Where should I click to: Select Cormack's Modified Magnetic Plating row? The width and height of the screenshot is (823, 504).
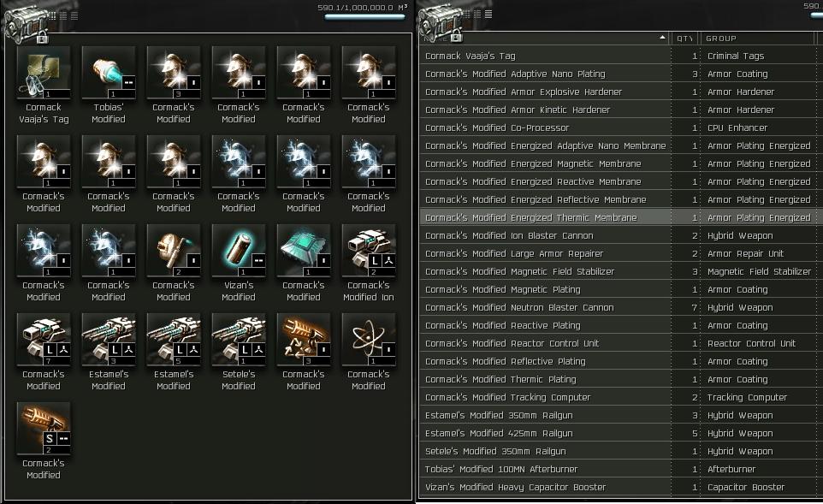pyautogui.click(x=621, y=289)
